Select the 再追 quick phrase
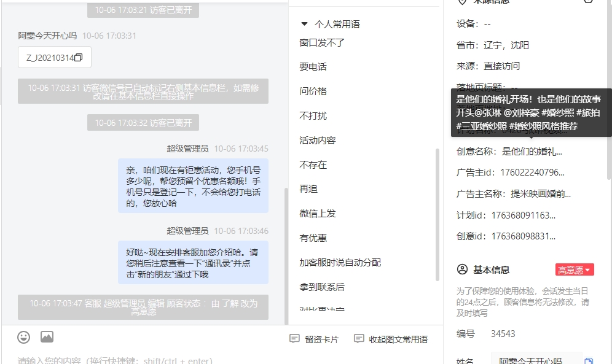 [308, 189]
